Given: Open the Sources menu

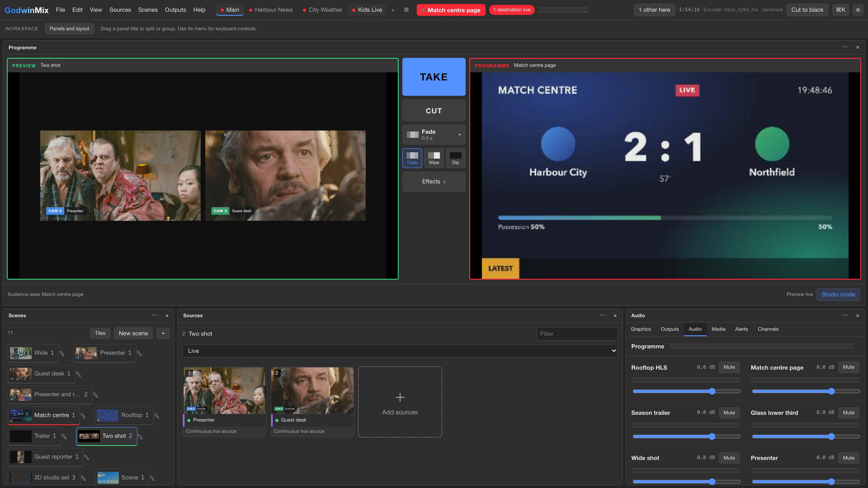Looking at the screenshot, I should [x=120, y=10].
